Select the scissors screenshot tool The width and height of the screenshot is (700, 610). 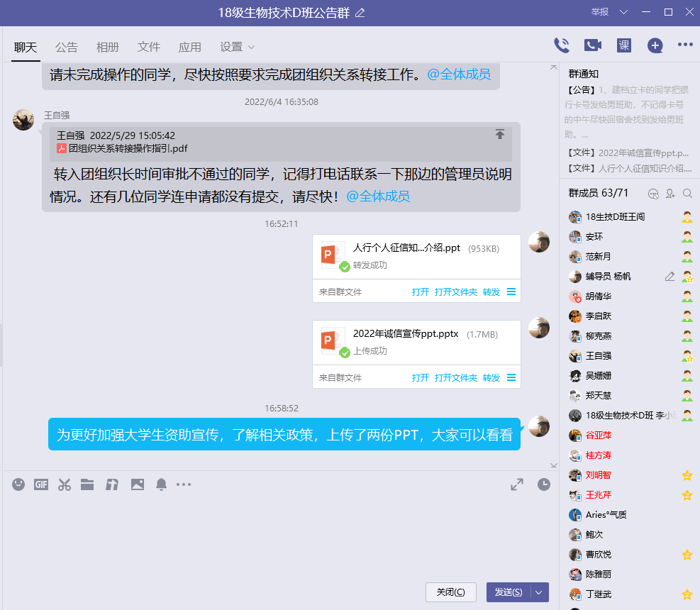point(65,484)
